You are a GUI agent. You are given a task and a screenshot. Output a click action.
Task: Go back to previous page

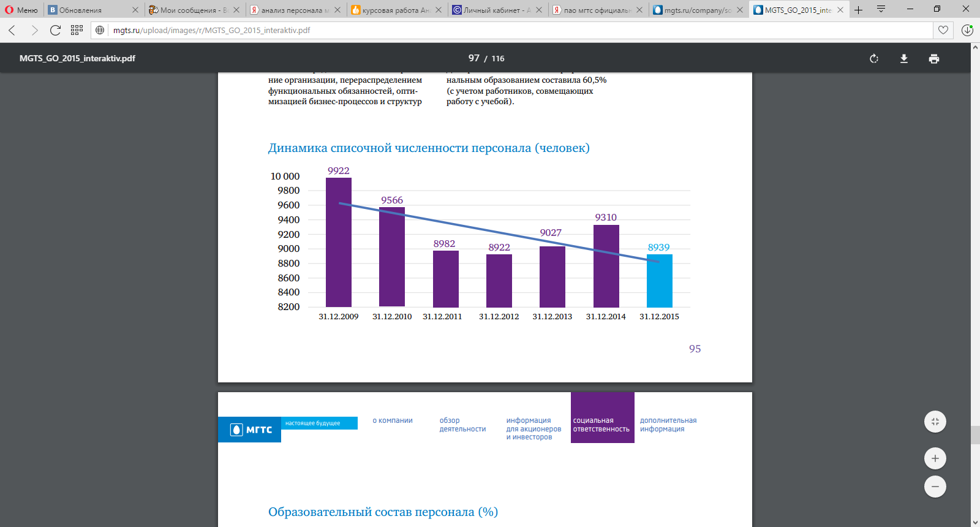12,30
